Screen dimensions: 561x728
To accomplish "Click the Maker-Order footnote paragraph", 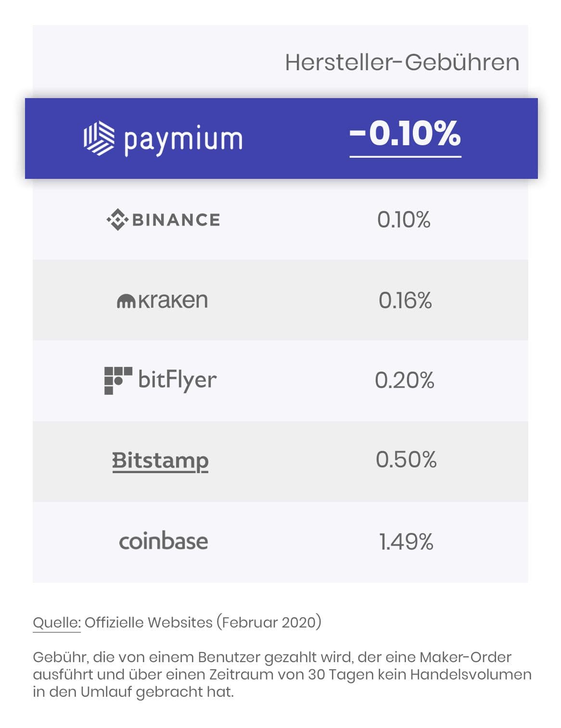I will pos(281,674).
